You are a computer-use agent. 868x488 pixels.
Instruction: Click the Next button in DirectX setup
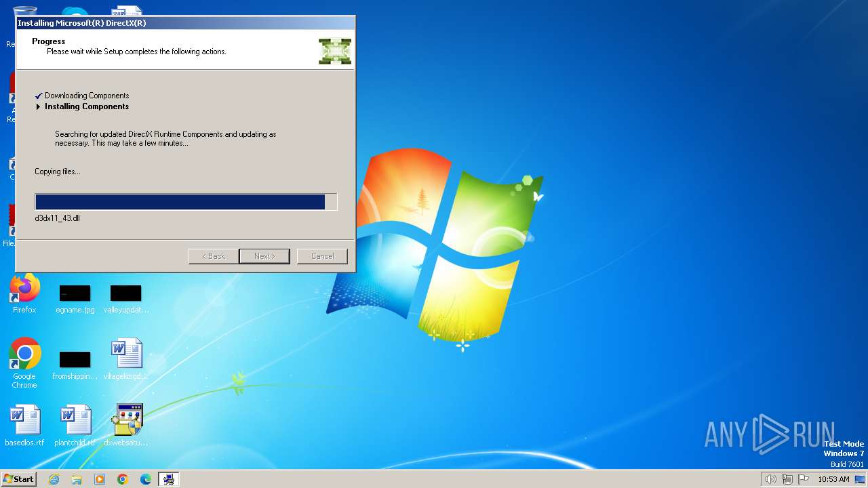[x=264, y=256]
